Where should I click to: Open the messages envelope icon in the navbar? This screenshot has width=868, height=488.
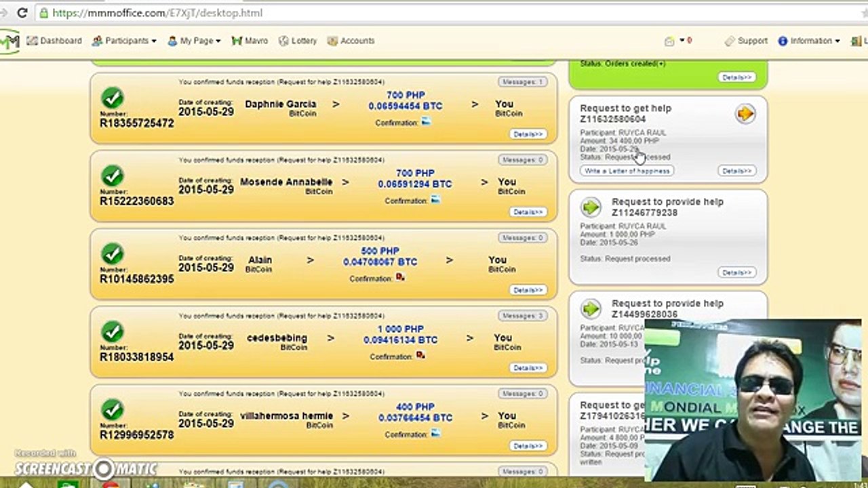[x=669, y=41]
